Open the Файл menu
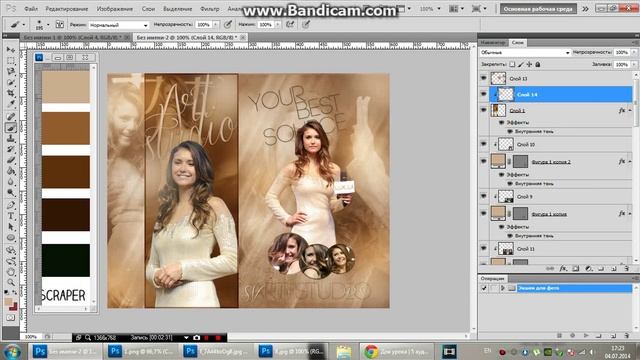Screen dimensions: 640x360 (31, 9)
